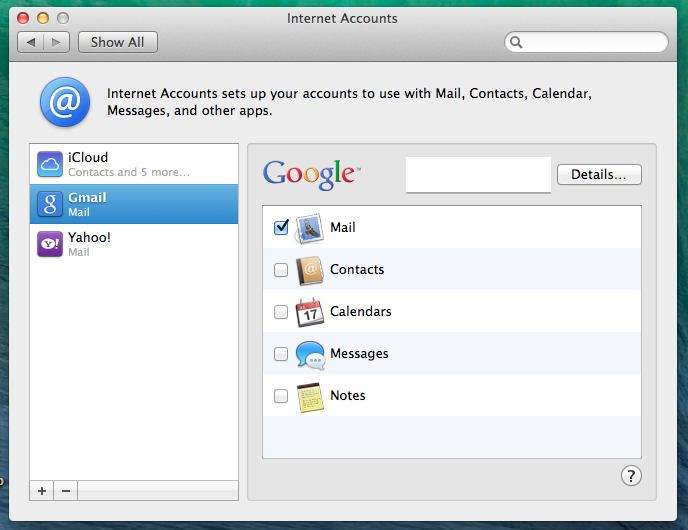Click the 'Contacts and 5 more…' subtitle
688x530 pixels.
[x=129, y=172]
